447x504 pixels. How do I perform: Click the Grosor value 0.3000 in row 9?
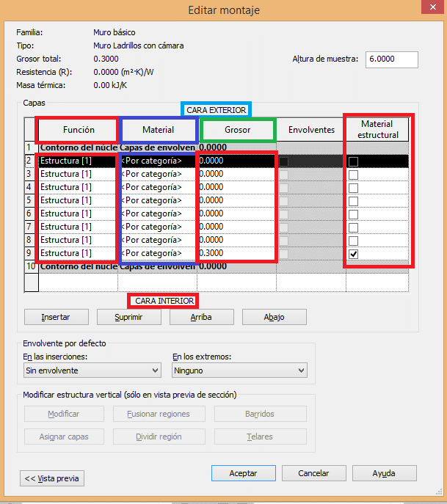[235, 254]
